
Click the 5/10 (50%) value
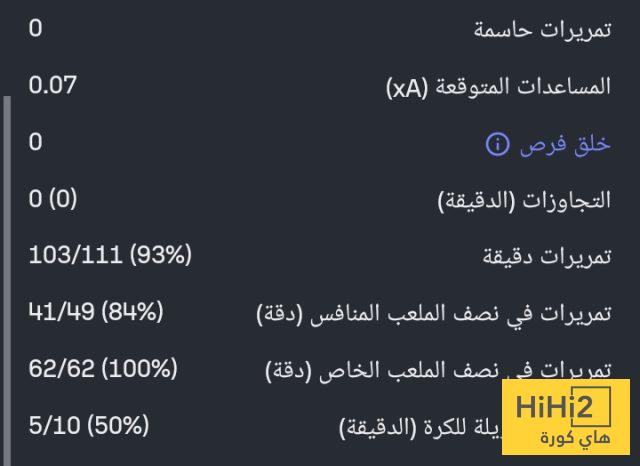click(x=89, y=426)
